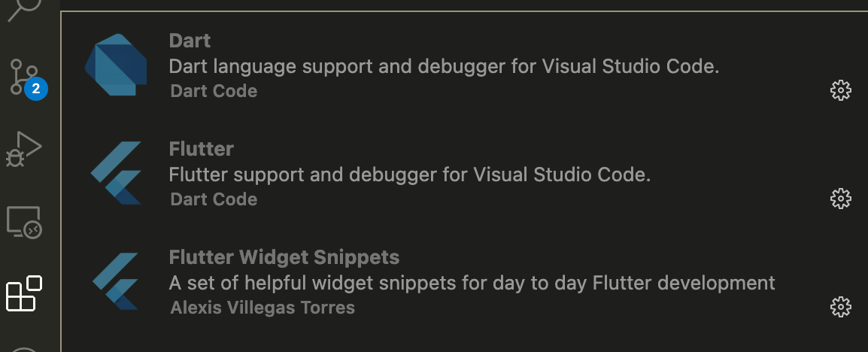Click Dart Code publisher under Dart
The image size is (868, 352).
coord(214,91)
